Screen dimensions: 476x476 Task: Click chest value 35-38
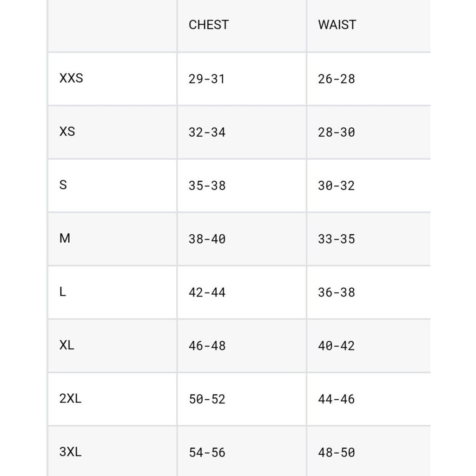[x=207, y=186]
